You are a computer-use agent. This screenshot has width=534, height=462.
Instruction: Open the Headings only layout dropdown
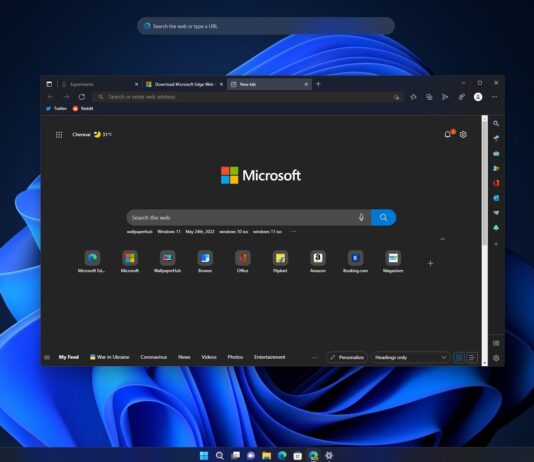[x=411, y=357]
